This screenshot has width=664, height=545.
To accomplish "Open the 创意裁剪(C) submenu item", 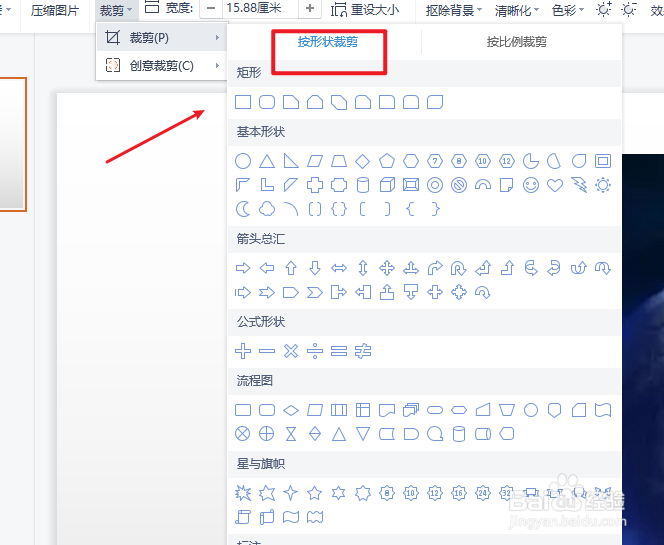I will 162,66.
